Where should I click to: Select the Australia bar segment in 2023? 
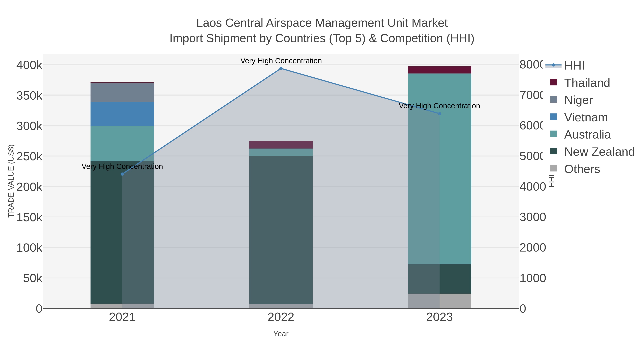pos(440,169)
